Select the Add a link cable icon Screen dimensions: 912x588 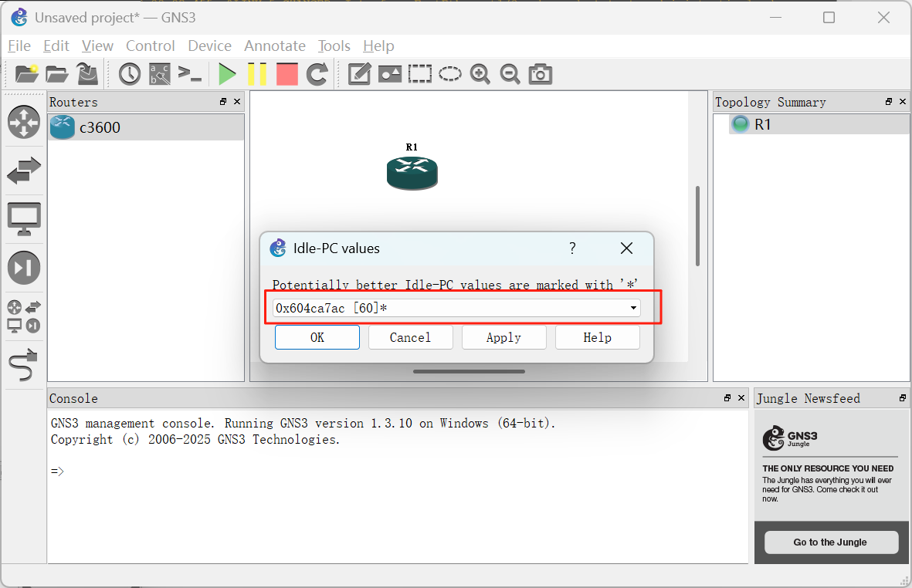coord(24,365)
